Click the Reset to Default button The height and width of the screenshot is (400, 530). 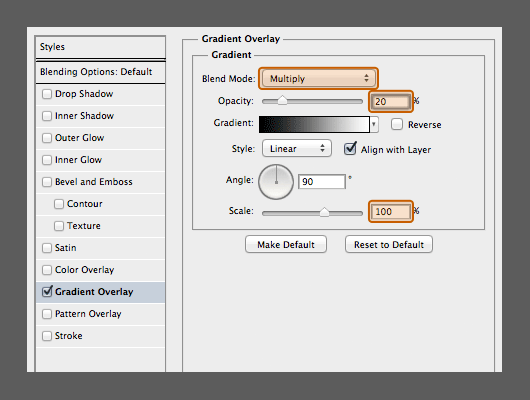[x=389, y=244]
